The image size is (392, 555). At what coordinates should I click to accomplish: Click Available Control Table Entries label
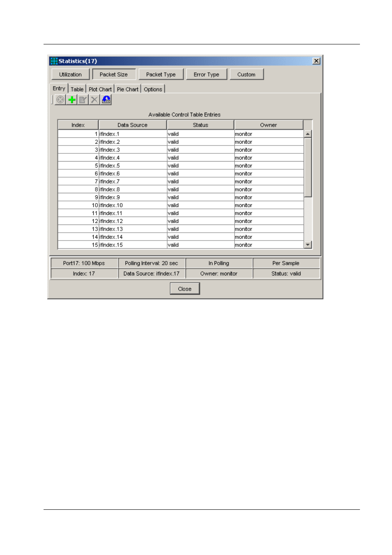pyautogui.click(x=184, y=115)
